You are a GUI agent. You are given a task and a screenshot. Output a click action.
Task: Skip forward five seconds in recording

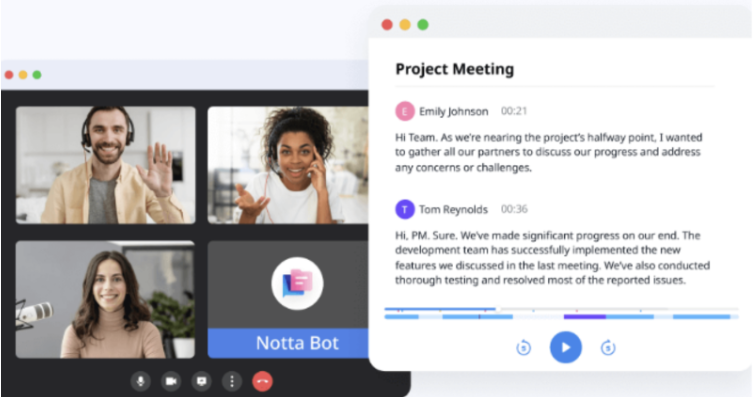click(x=608, y=347)
